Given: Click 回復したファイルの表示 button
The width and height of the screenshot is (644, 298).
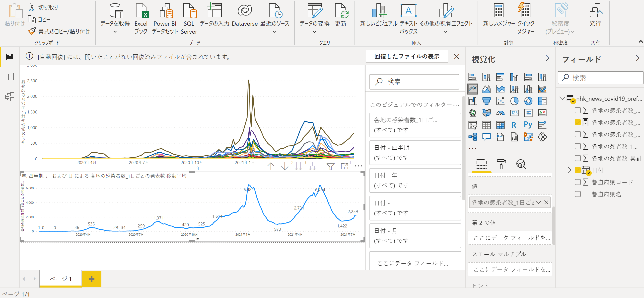Looking at the screenshot, I should (407, 57).
